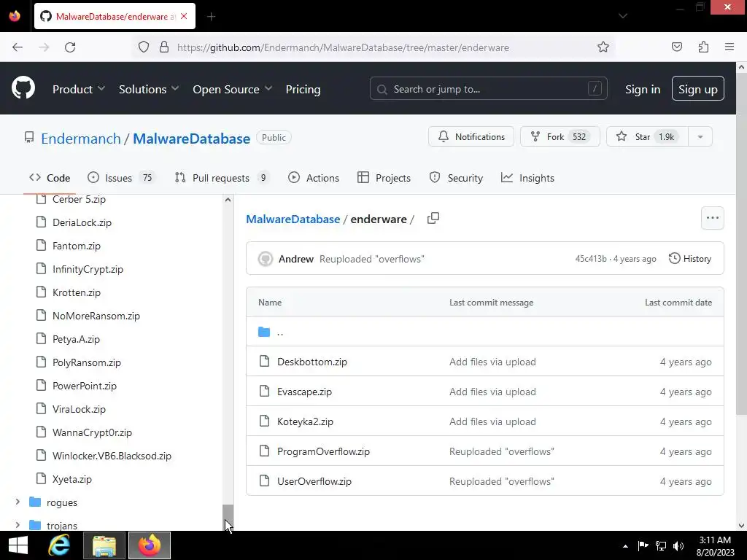
Task: Copy the path using the copy icon
Action: coord(433,219)
